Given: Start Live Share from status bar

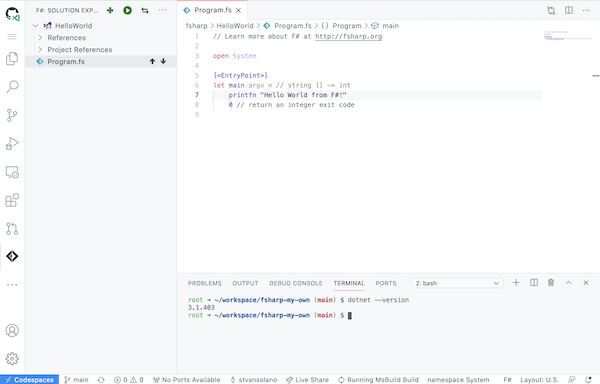Looking at the screenshot, I should [x=308, y=379].
